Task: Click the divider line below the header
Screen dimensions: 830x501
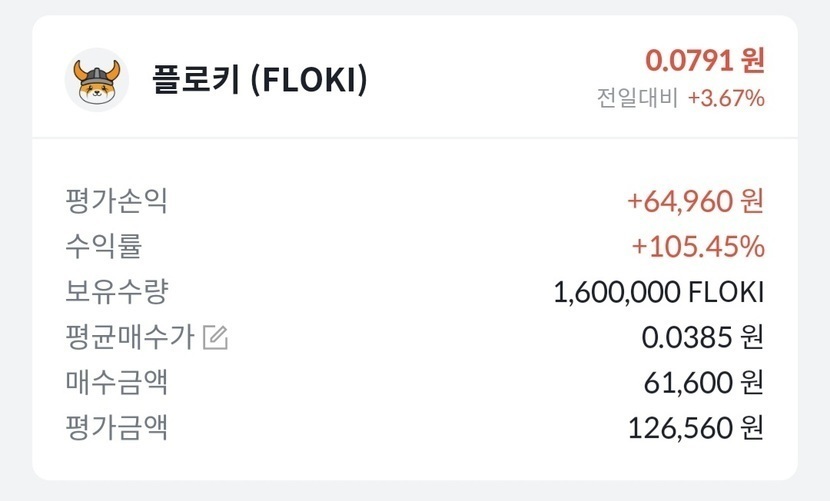Action: (x=415, y=138)
